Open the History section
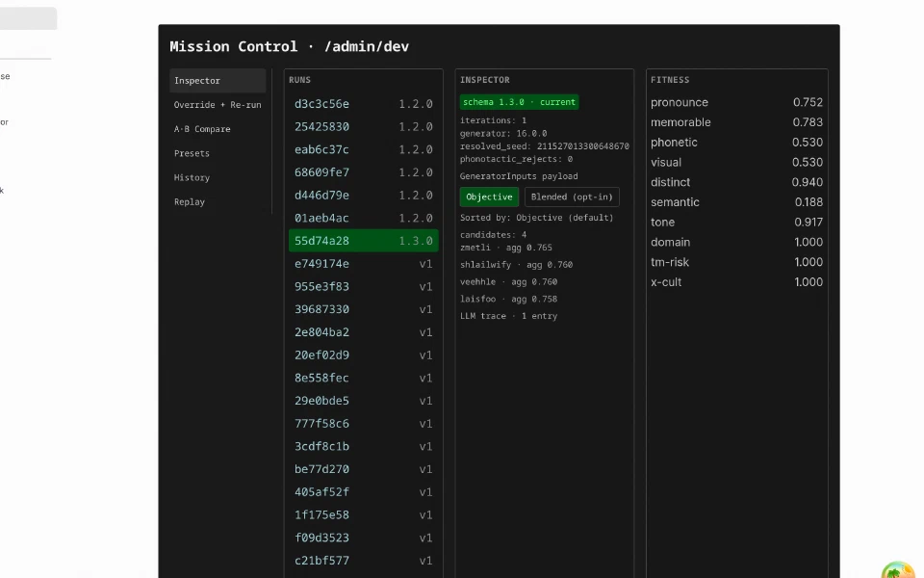The height and width of the screenshot is (578, 924). coord(218,177)
